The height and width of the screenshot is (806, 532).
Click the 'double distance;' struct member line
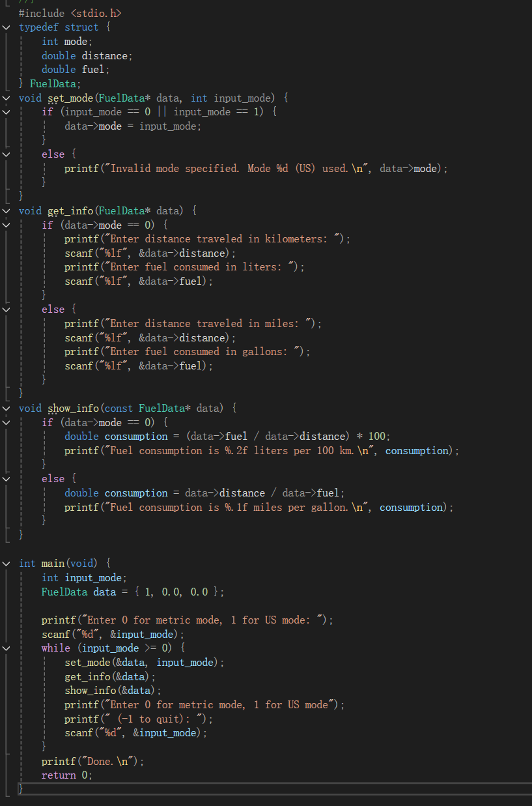point(87,55)
